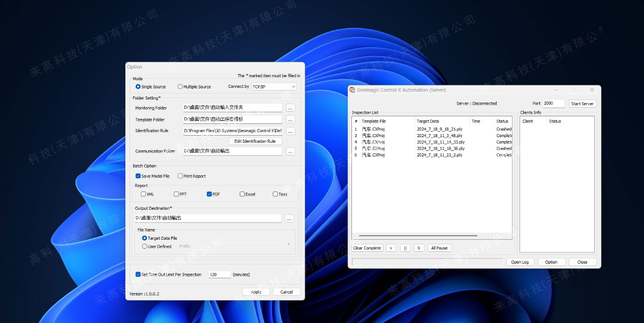
Task: Browse for the Output Destination folder
Action: point(289,218)
